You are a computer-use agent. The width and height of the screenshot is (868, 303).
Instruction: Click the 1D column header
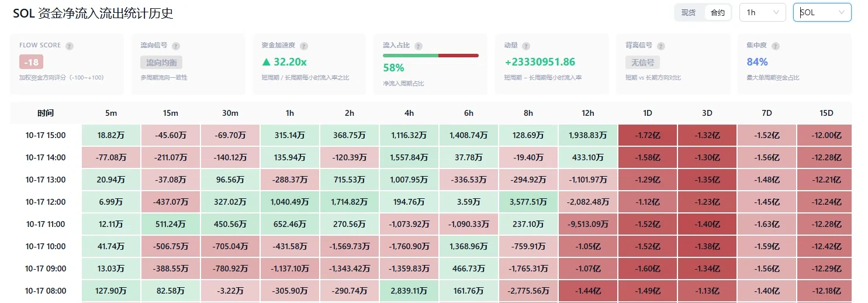point(648,113)
